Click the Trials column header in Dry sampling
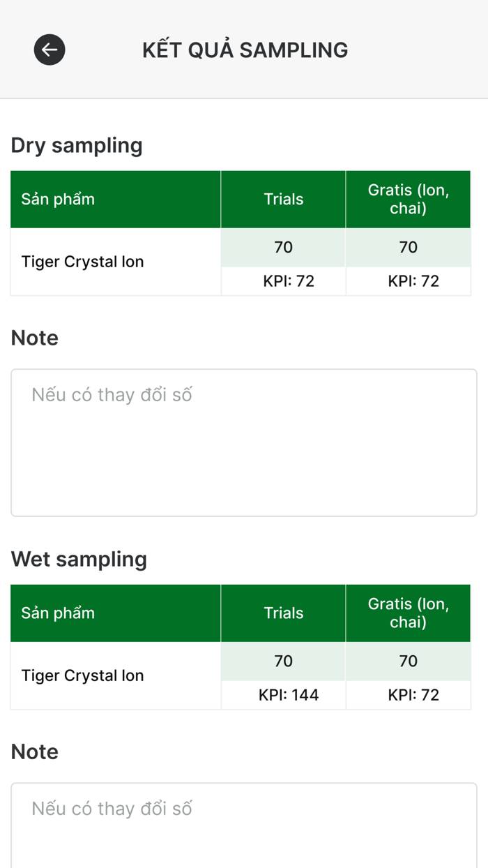Viewport: 488px width, 868px height. click(283, 200)
